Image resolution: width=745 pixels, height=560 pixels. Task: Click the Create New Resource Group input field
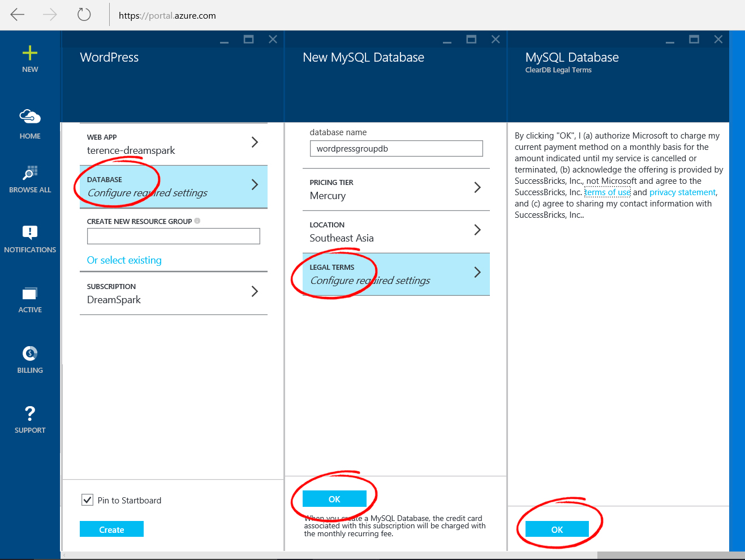(x=173, y=236)
